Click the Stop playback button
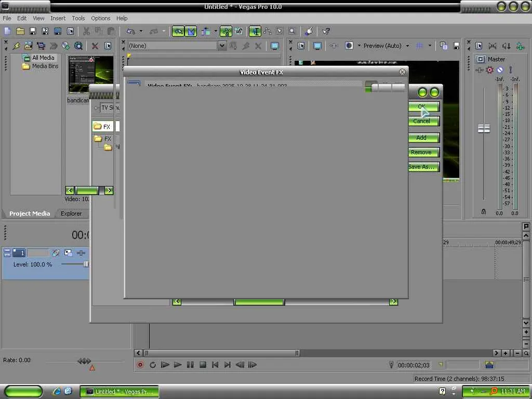Image resolution: width=532 pixels, height=399 pixels. [x=203, y=365]
